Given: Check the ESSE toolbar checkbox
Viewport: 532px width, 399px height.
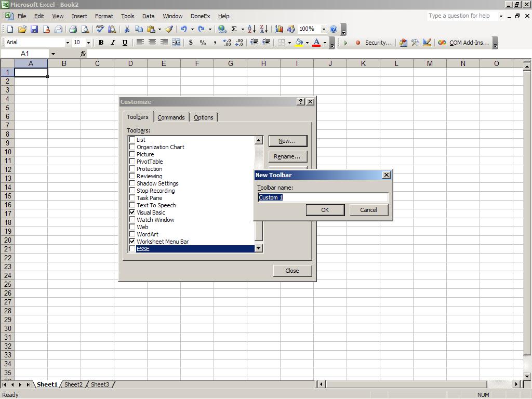Looking at the screenshot, I should pyautogui.click(x=132, y=249).
